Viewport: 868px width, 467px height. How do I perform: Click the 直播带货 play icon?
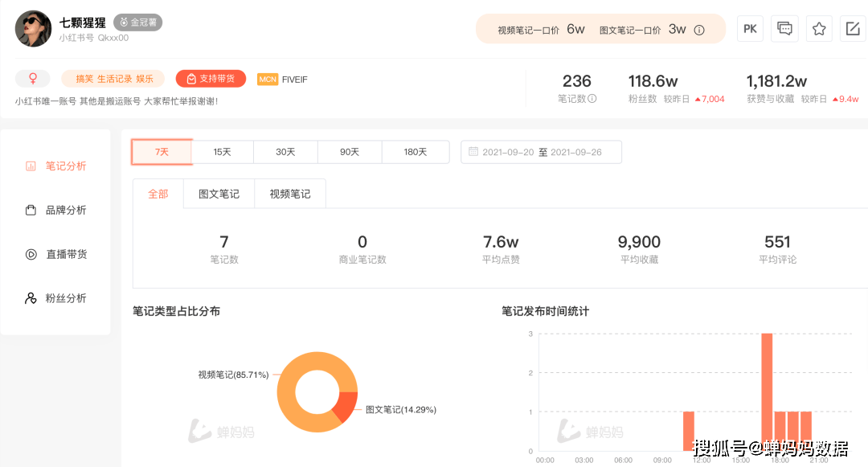click(x=31, y=255)
